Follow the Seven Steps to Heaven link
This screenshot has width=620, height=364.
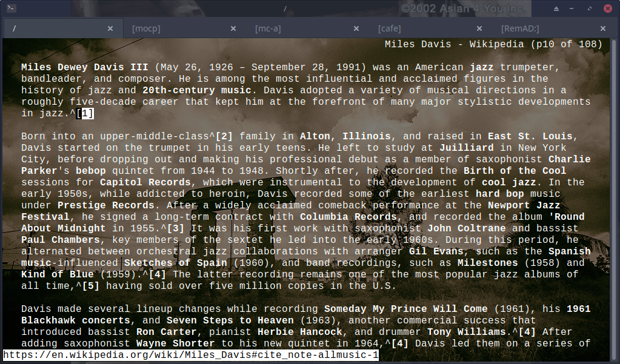pyautogui.click(x=230, y=320)
